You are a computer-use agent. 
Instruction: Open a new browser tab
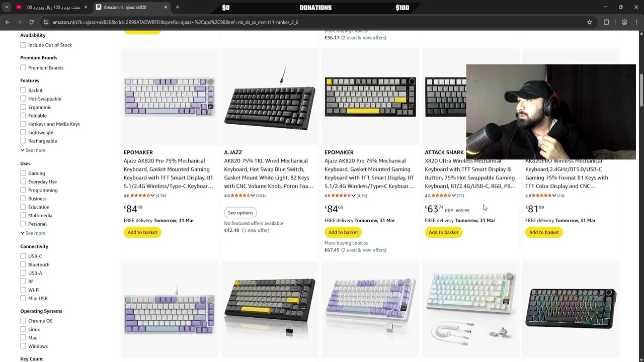[178, 7]
